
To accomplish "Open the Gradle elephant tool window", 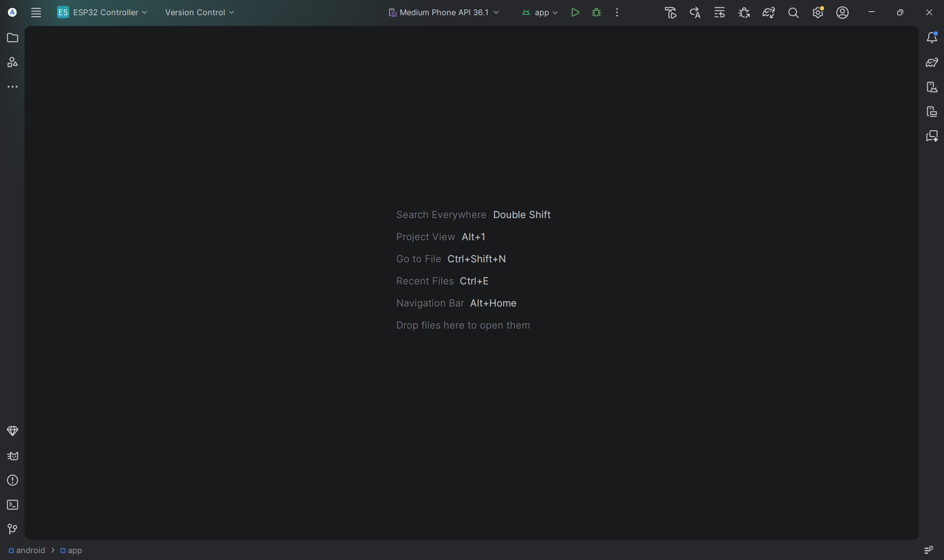I will click(932, 62).
